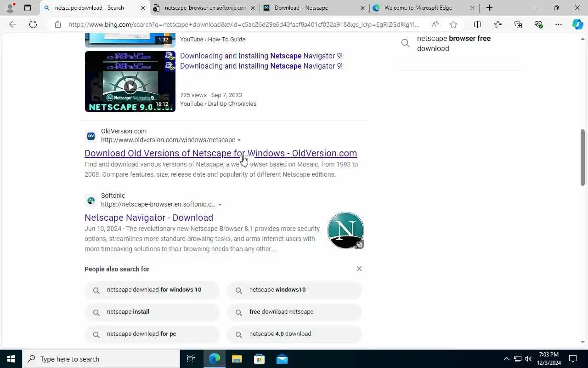Click scrollbar up arrow
588x368 pixels.
[582, 39]
